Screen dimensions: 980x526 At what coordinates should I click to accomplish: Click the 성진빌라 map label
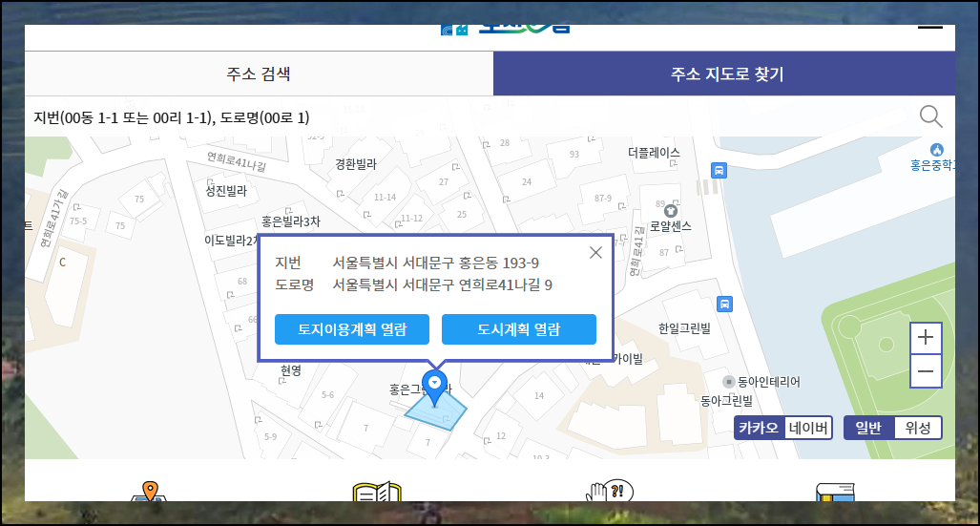click(x=226, y=191)
